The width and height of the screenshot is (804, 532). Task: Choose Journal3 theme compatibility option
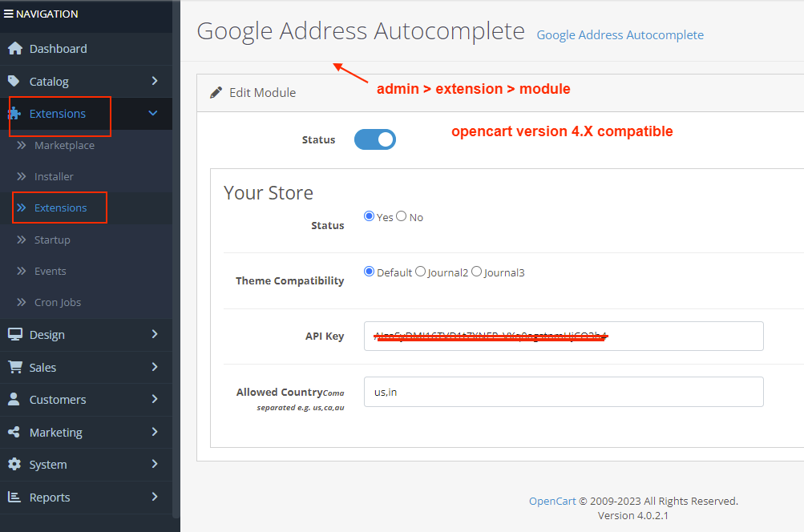click(x=477, y=272)
